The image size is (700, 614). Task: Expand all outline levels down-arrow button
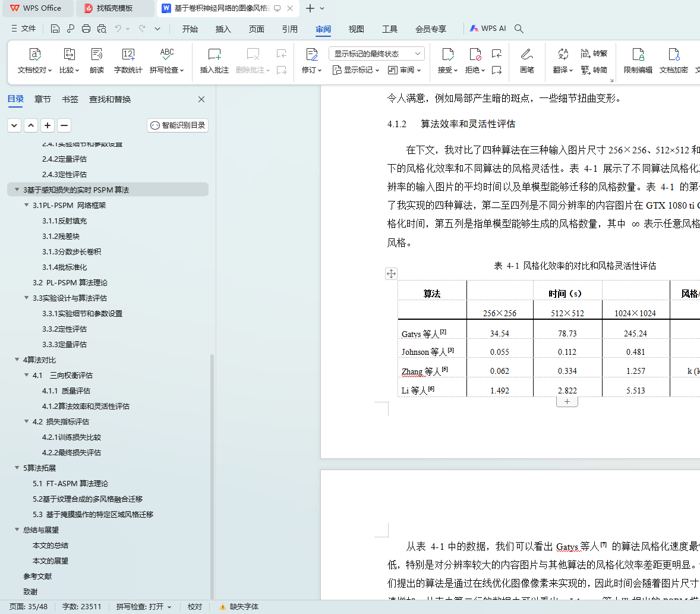tap(14, 125)
